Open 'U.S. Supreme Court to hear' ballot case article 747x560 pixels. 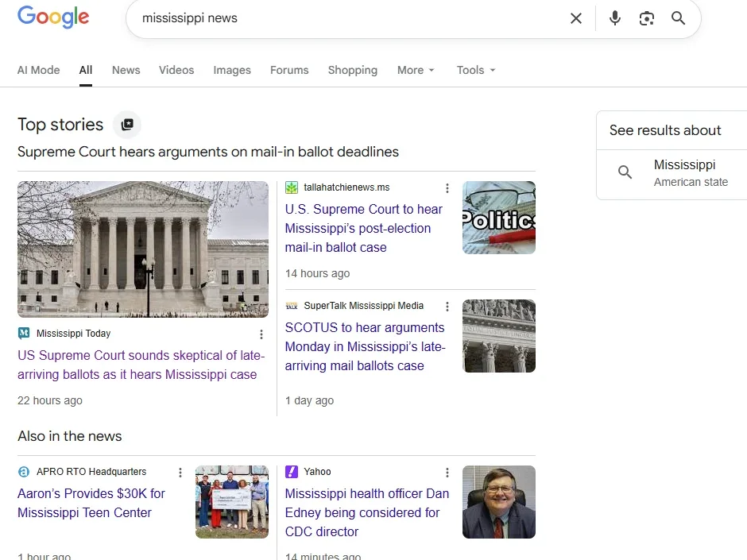coord(363,228)
